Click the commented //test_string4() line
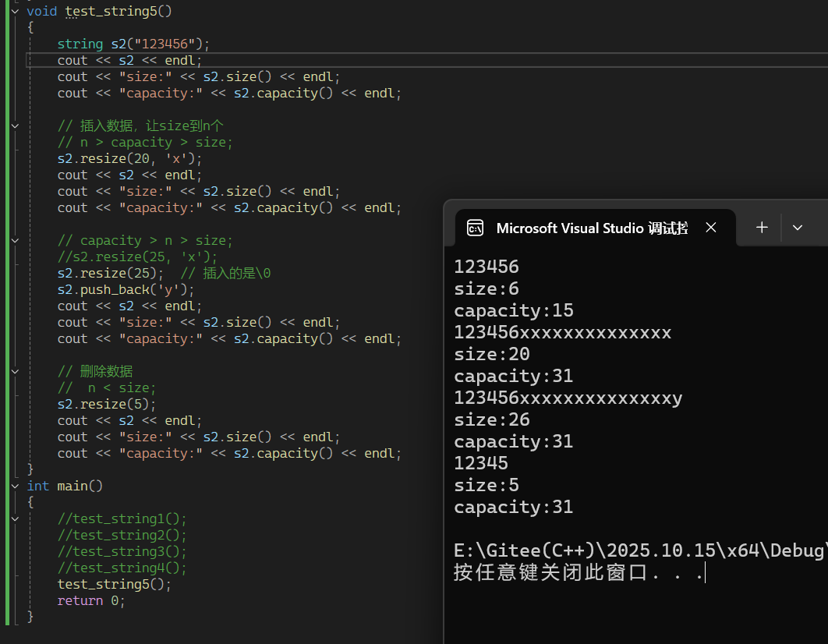 [122, 568]
